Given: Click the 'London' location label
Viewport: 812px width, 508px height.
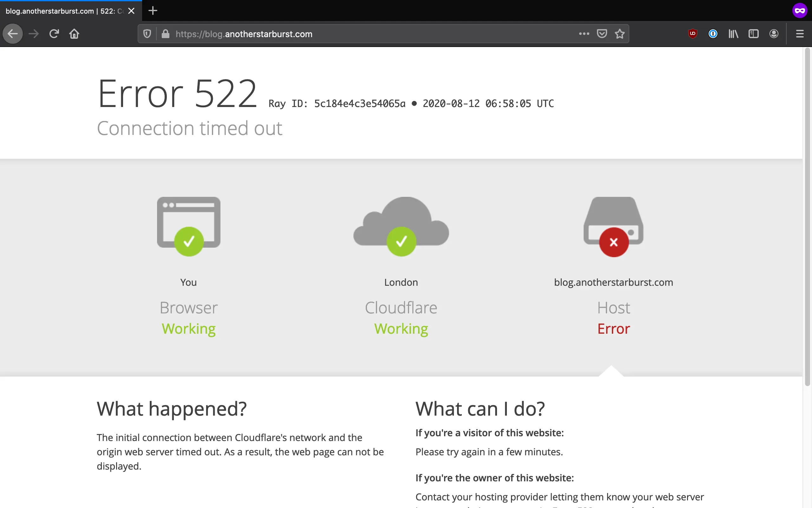Looking at the screenshot, I should [401, 282].
